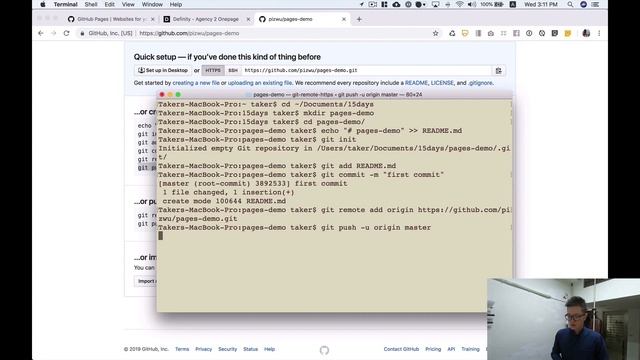Screen dimensions: 640x360
Task: Open the API footer link
Action: click(451, 349)
